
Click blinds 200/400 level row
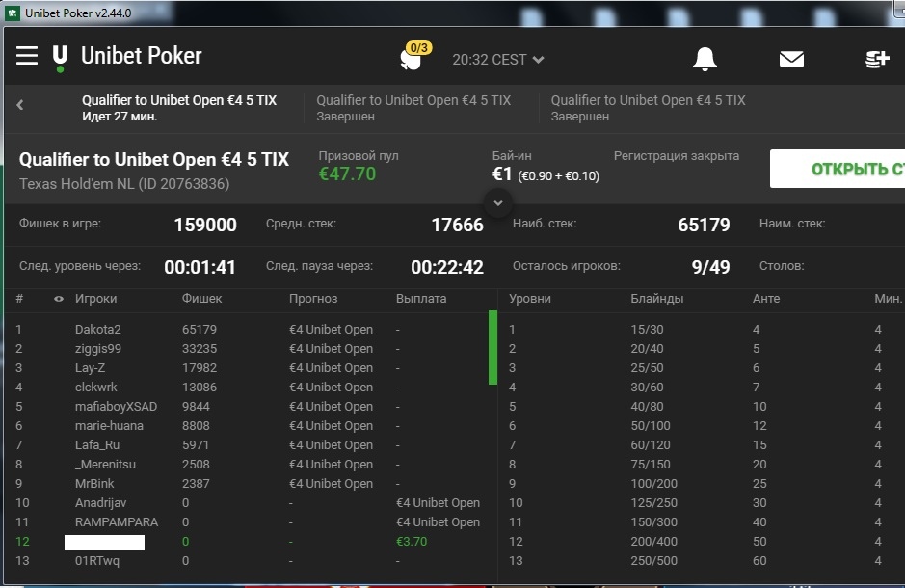[702, 542]
